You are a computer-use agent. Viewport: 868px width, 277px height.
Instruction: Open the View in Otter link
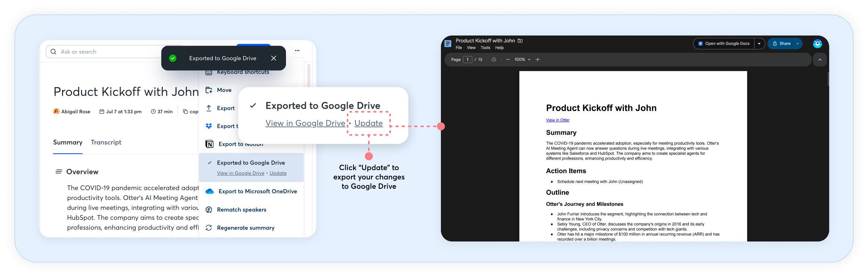558,120
